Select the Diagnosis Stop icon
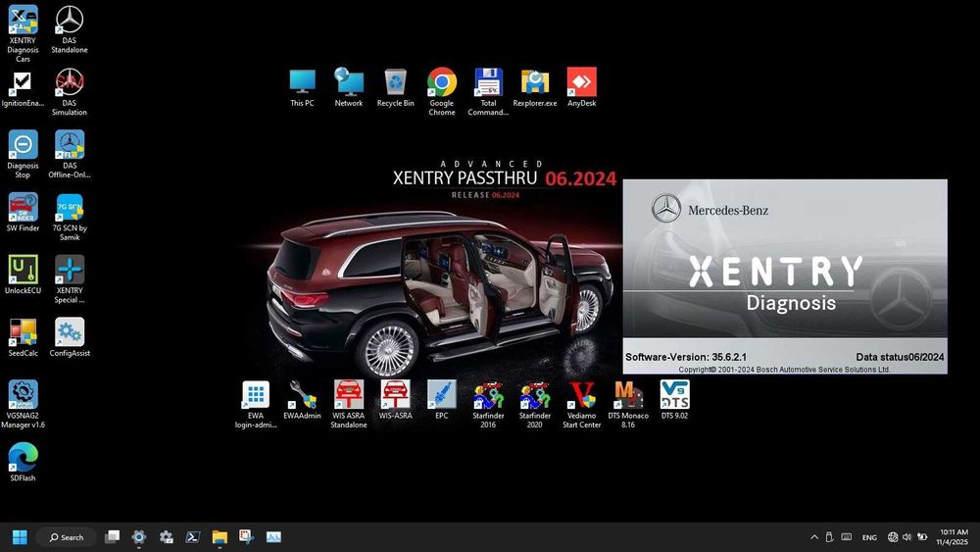Image resolution: width=980 pixels, height=552 pixels. [23, 154]
